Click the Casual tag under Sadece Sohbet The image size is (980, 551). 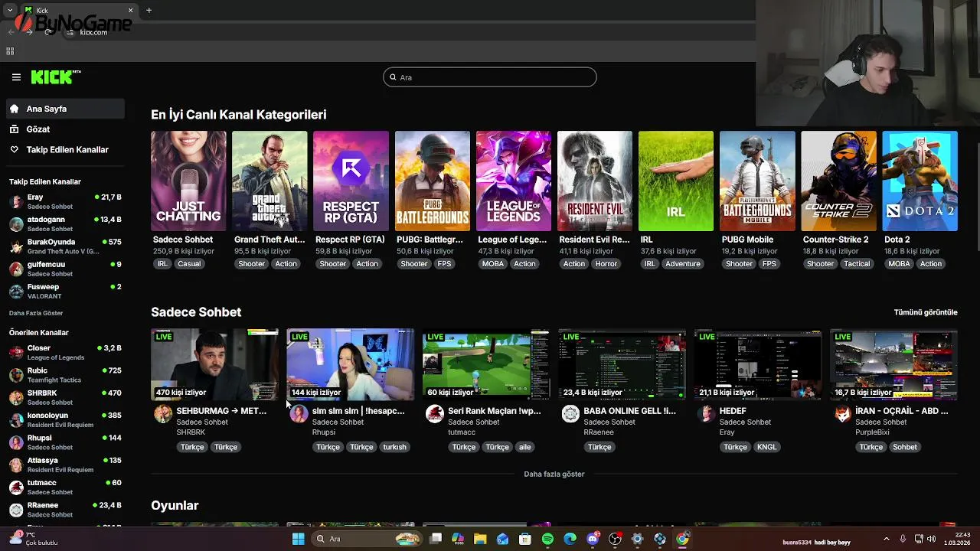pyautogui.click(x=189, y=264)
